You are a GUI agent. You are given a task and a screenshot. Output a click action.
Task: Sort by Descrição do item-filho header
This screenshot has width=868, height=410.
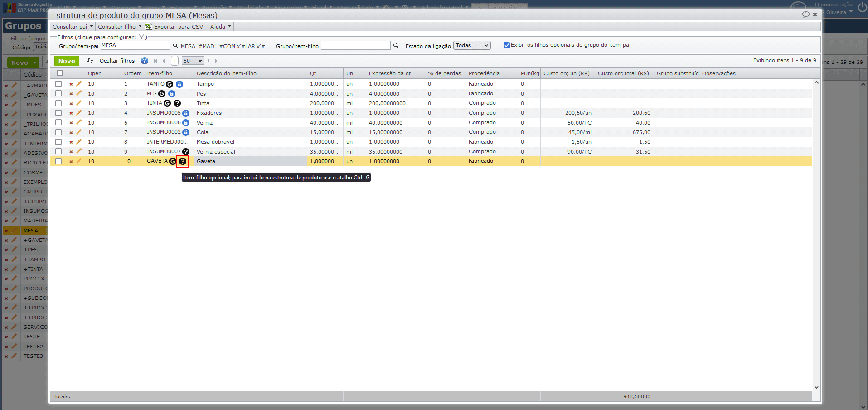click(250, 73)
